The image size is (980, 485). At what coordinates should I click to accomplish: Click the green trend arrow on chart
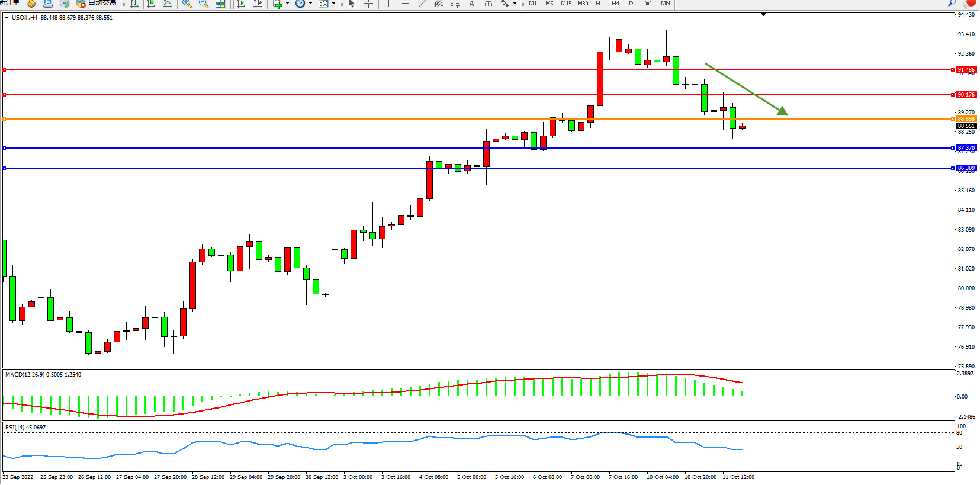746,89
